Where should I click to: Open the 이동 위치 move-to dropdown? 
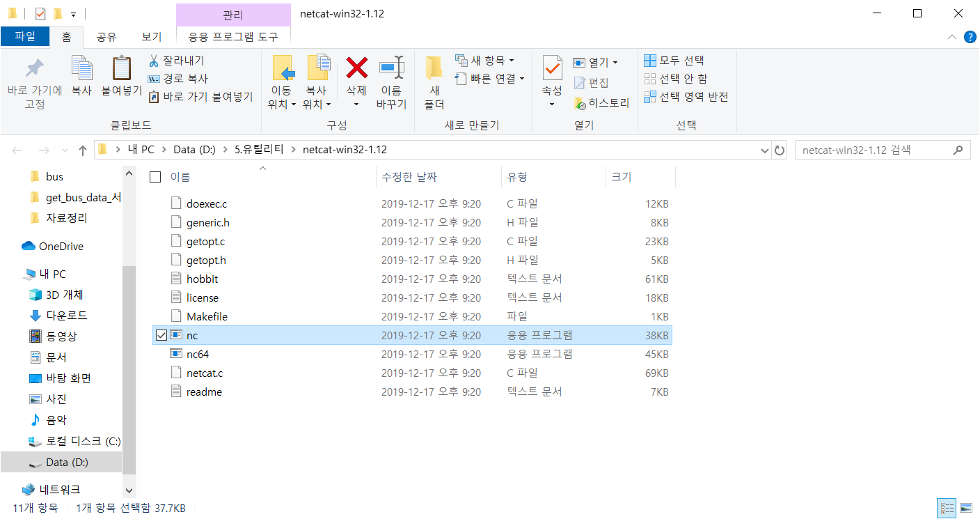[282, 104]
